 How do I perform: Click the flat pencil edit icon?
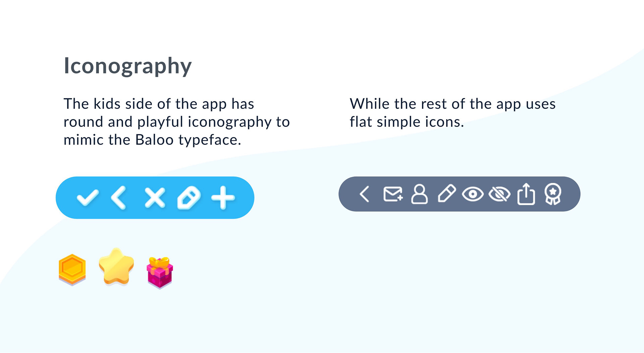click(447, 193)
